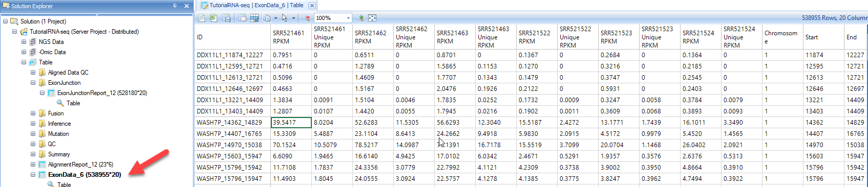Expand the Fusion folder

pos(33,113)
